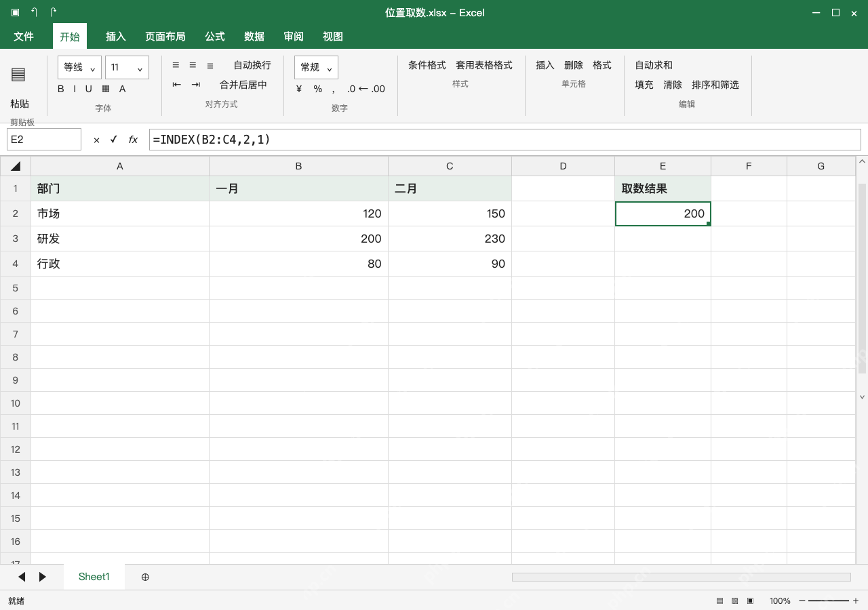The height and width of the screenshot is (610, 868).
Task: Click the 自动求和 AutoSum button
Action: 654,65
